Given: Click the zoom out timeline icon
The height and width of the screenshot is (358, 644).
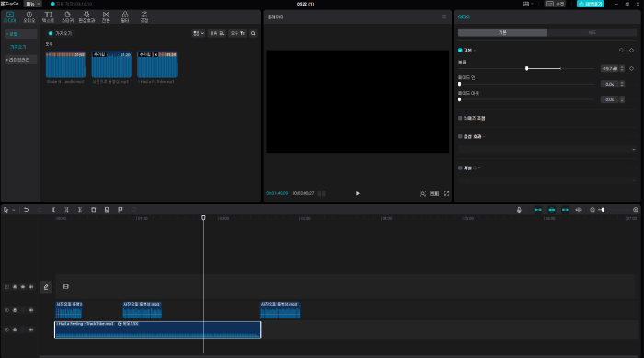Looking at the screenshot, I should click(592, 210).
